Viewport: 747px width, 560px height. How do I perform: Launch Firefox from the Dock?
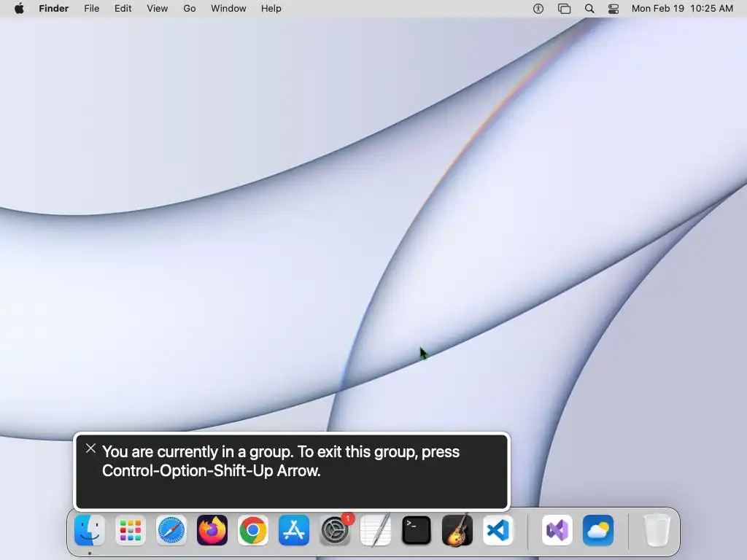pos(212,530)
